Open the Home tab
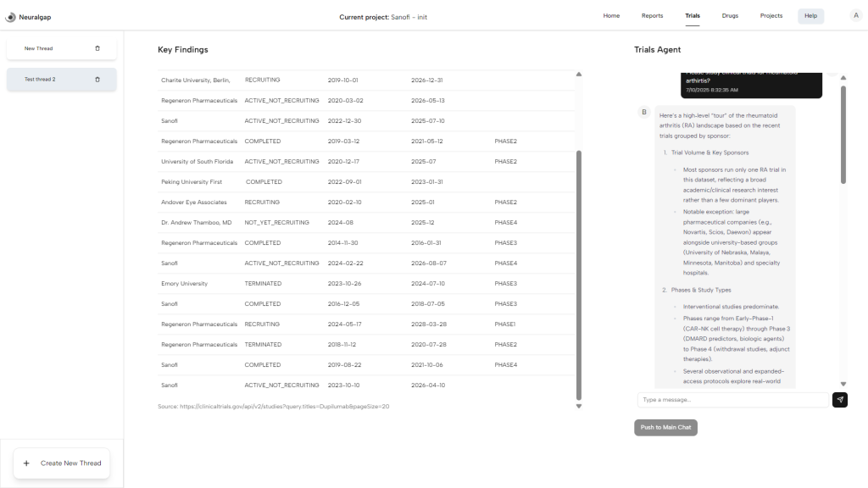 [x=611, y=15]
